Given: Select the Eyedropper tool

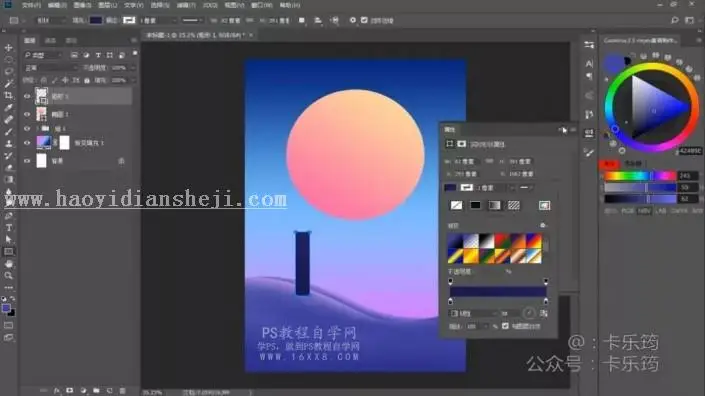Looking at the screenshot, I should (x=9, y=107).
